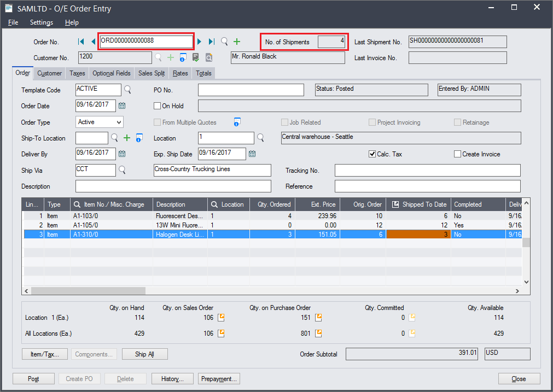
Task: Click the green plus beside Ship-To Location
Action: (x=127, y=138)
